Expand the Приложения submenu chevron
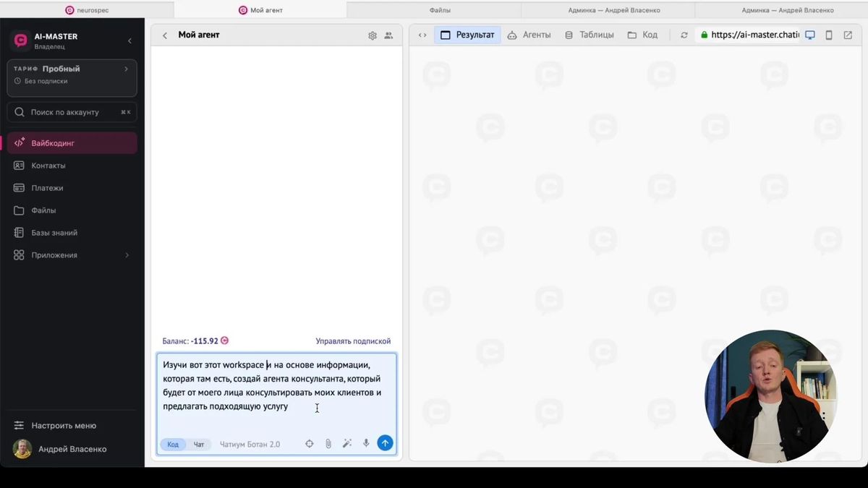 coord(127,255)
